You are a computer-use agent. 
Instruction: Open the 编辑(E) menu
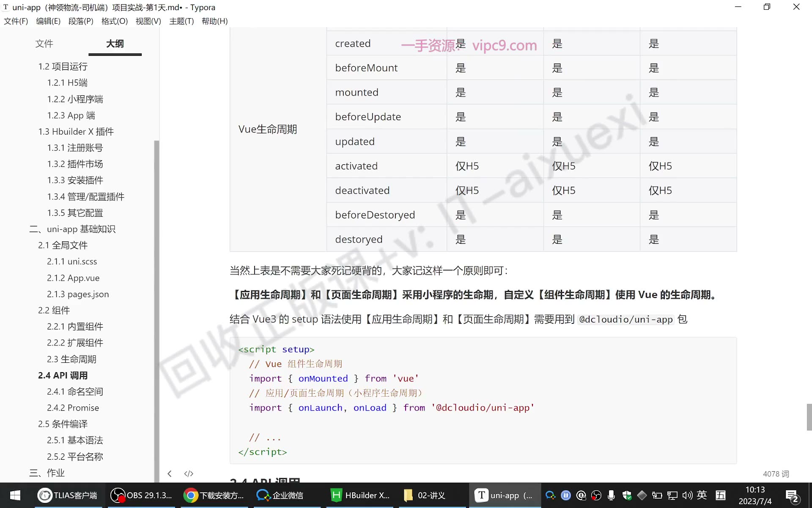coord(48,21)
